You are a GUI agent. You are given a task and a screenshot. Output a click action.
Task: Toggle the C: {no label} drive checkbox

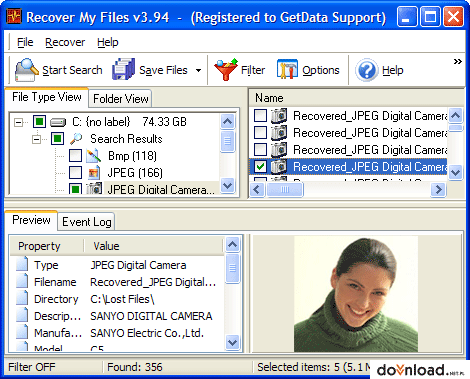click(39, 122)
